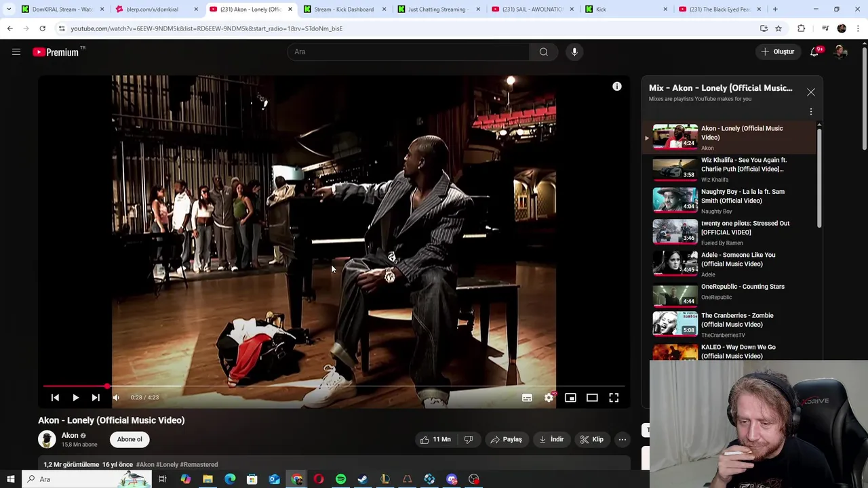
Task: Click İndir download button
Action: coord(551,440)
